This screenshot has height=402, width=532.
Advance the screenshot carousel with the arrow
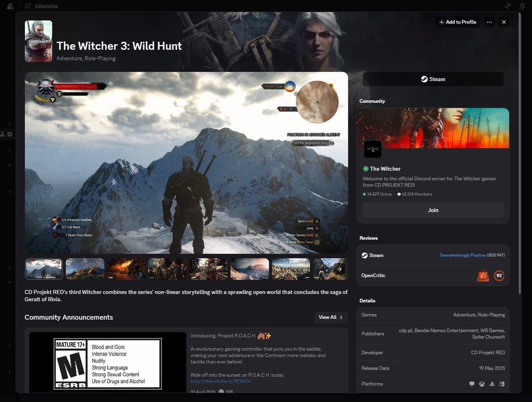click(x=339, y=269)
